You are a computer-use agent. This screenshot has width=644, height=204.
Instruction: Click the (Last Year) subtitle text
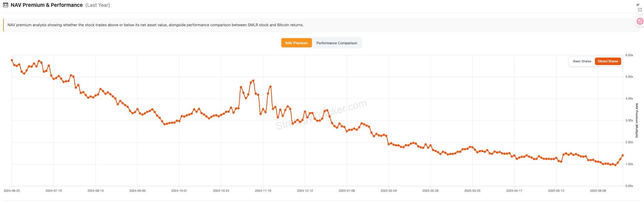(x=98, y=5)
